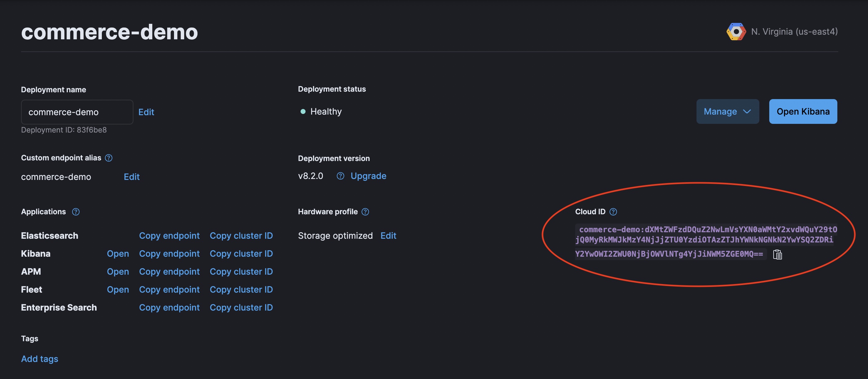Click the Upgrade version link
868x379 pixels.
coord(368,176)
